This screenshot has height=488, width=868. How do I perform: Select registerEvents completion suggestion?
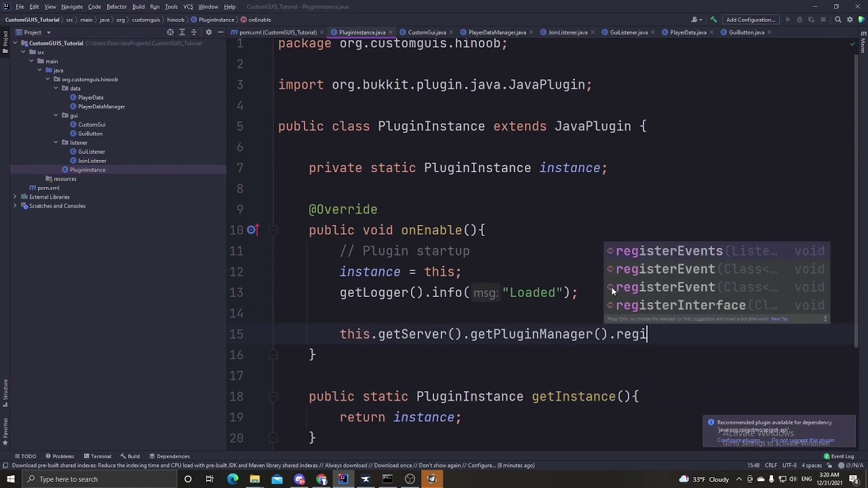click(717, 251)
